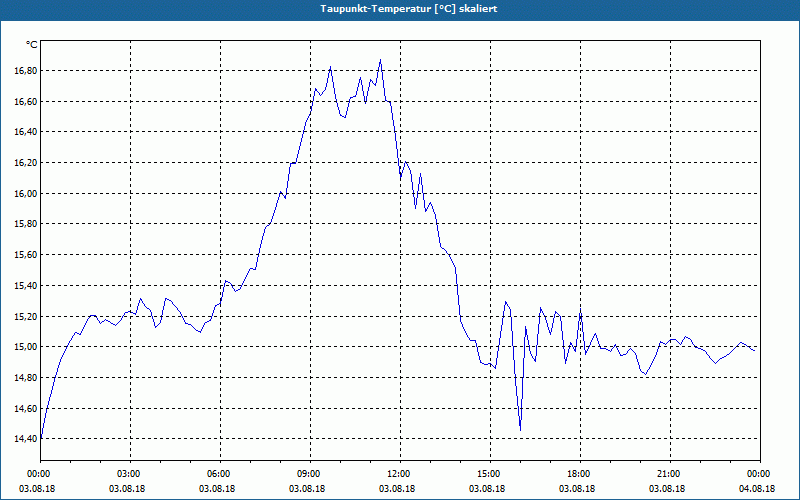Click the 03:00 time label
Screen dimensions: 800x500
131,474
